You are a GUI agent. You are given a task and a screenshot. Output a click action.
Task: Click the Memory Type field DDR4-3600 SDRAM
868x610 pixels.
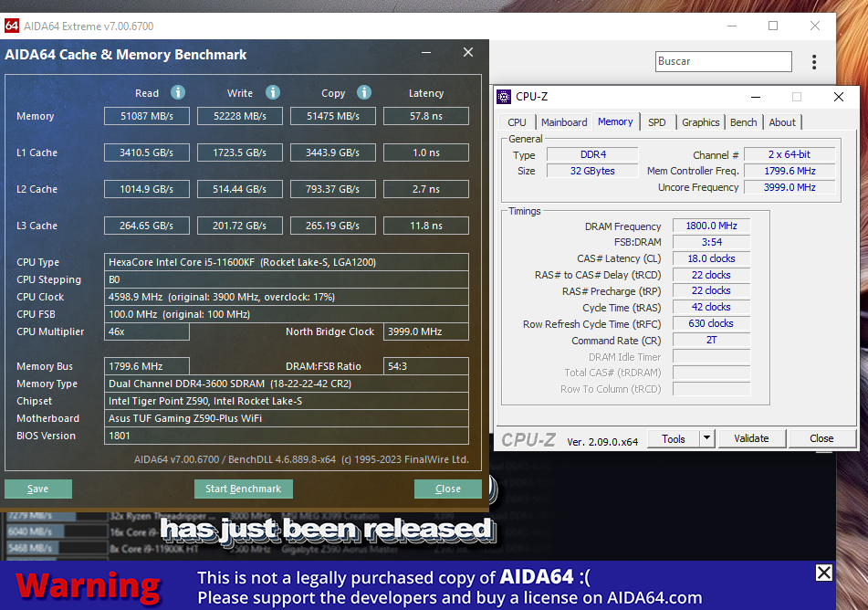point(287,384)
